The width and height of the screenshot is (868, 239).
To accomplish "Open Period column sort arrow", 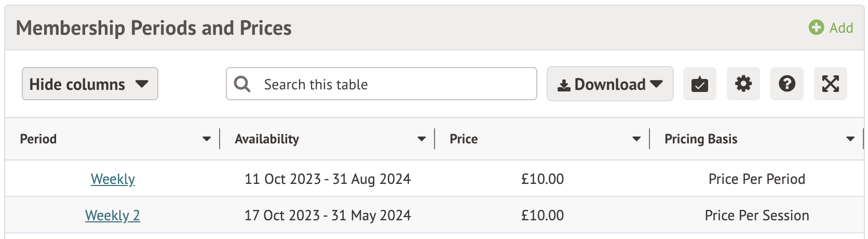I will (207, 139).
